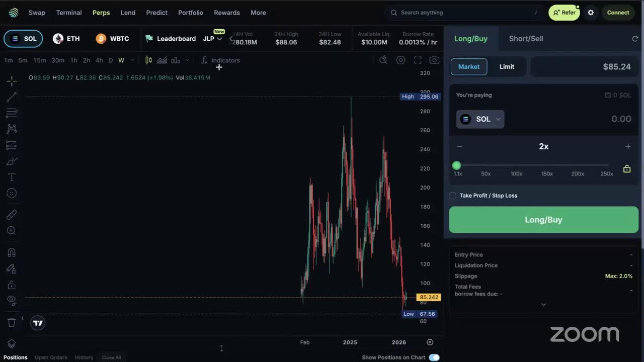Select the brush drawing tool
The width and height of the screenshot is (644, 362).
pos(12,161)
